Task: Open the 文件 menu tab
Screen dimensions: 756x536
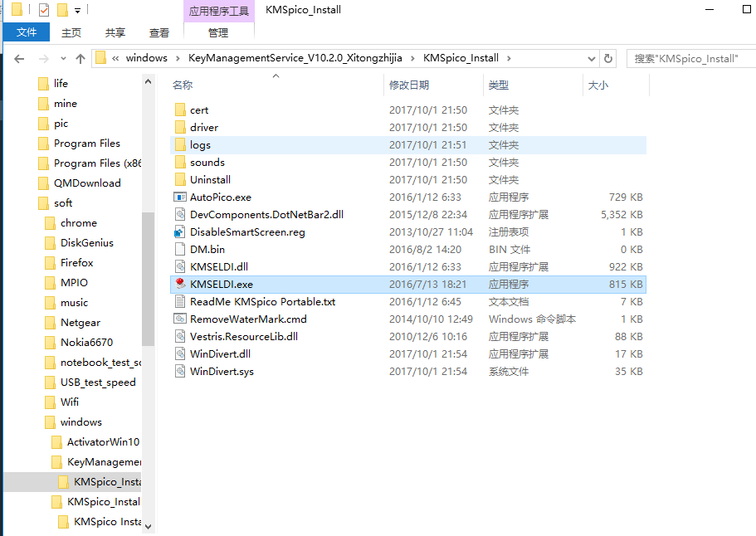Action: [27, 32]
